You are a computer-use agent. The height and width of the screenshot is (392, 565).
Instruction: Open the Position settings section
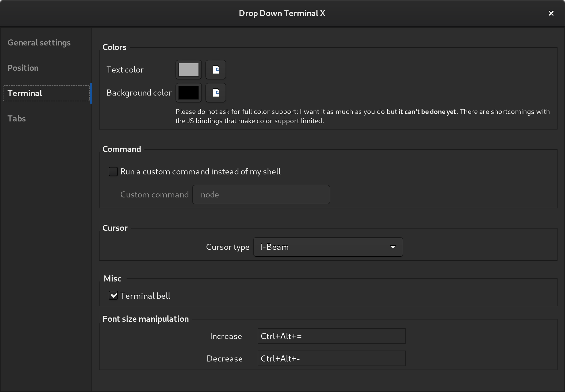23,68
